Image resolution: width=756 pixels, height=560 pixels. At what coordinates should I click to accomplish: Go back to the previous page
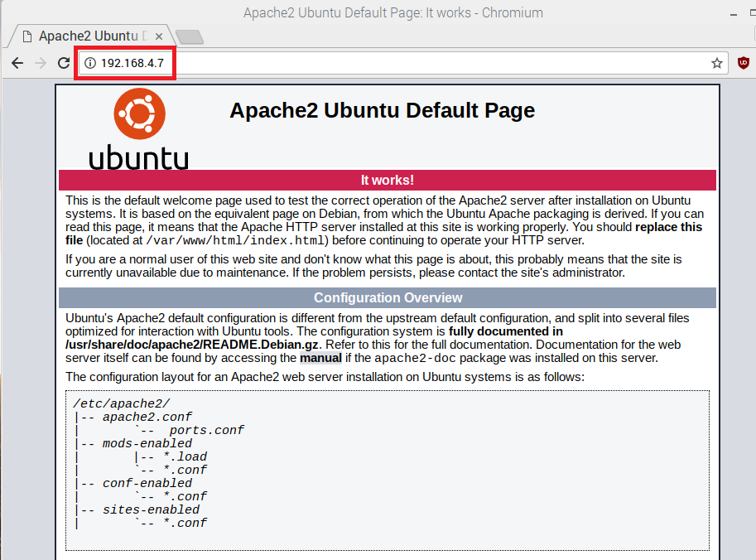click(17, 63)
